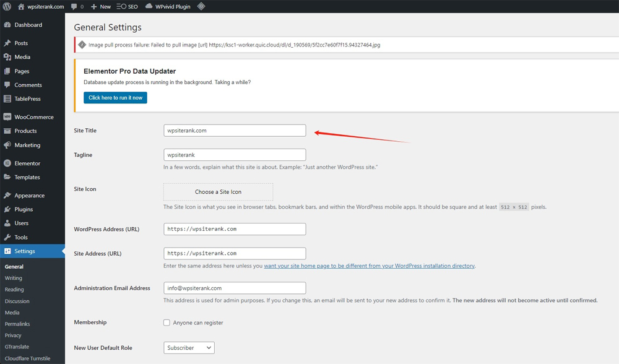619x364 pixels.
Task: Click the New label in admin bar
Action: [105, 7]
